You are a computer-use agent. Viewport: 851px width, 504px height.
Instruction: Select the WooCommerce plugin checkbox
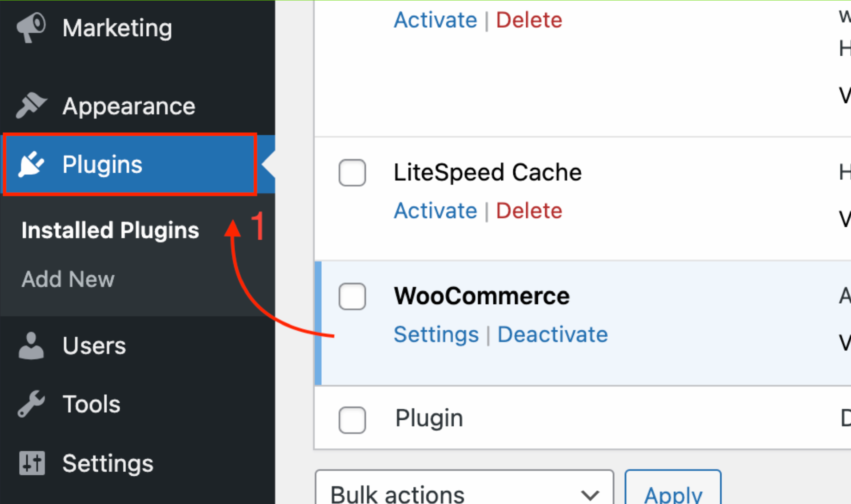tap(352, 296)
